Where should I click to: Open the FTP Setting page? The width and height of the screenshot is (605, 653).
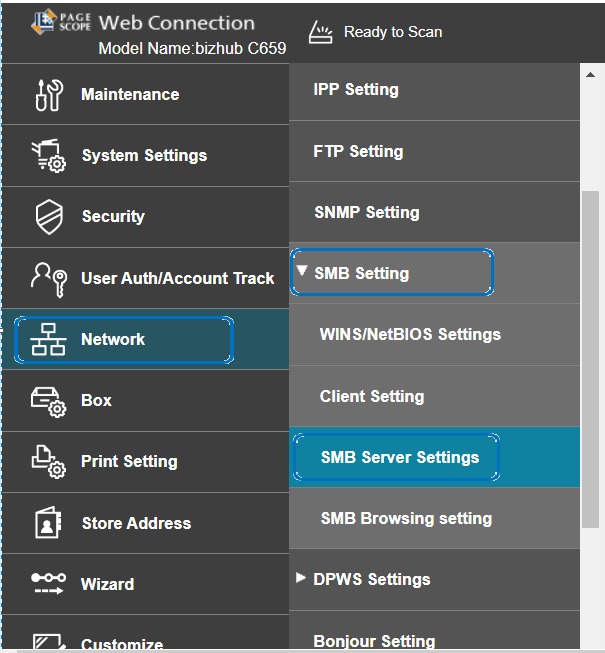(358, 152)
